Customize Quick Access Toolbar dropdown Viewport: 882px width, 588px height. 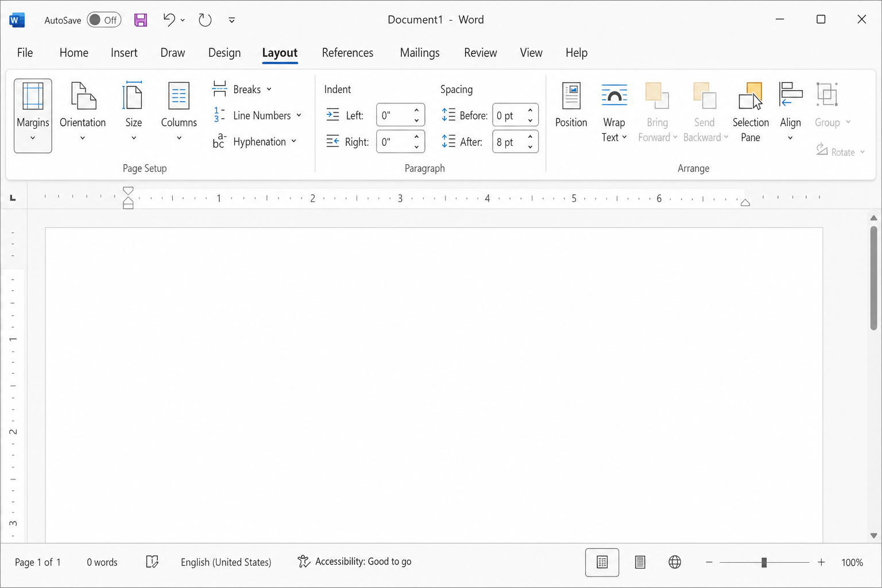point(231,20)
